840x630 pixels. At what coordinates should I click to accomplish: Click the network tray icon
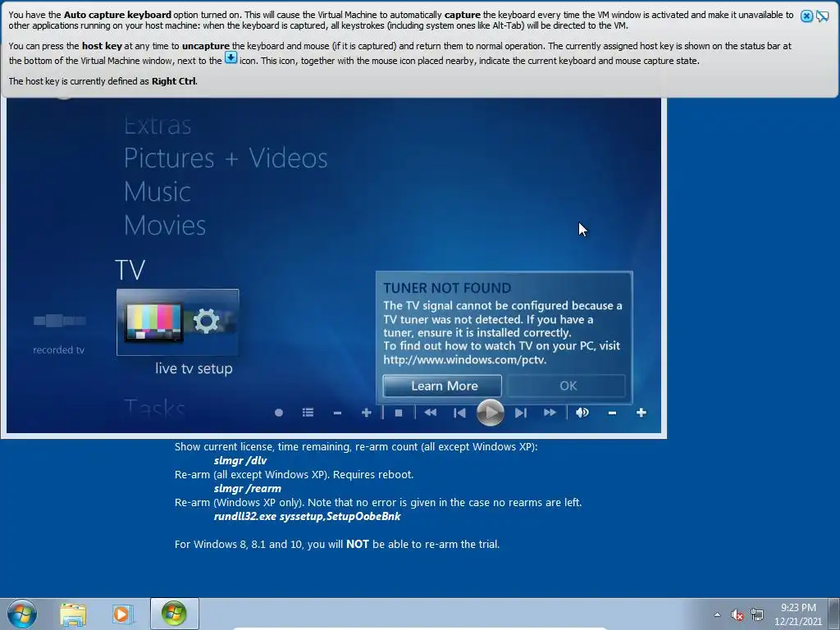click(757, 614)
